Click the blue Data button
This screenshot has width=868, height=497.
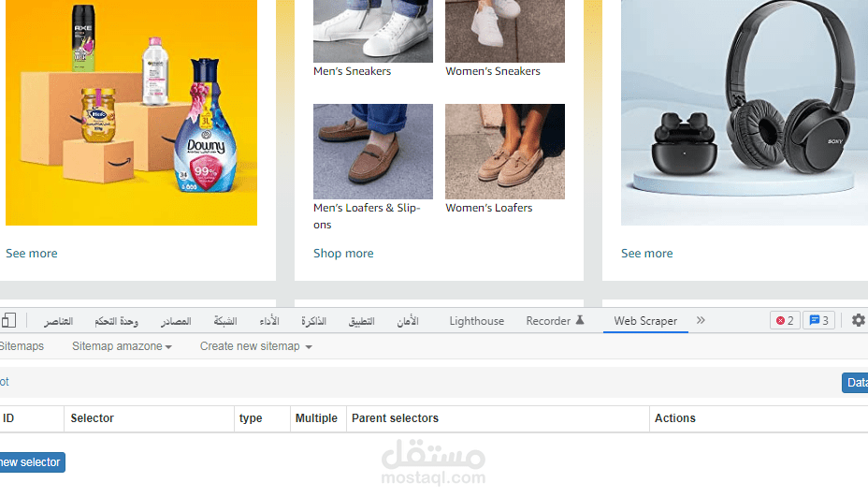click(x=855, y=382)
